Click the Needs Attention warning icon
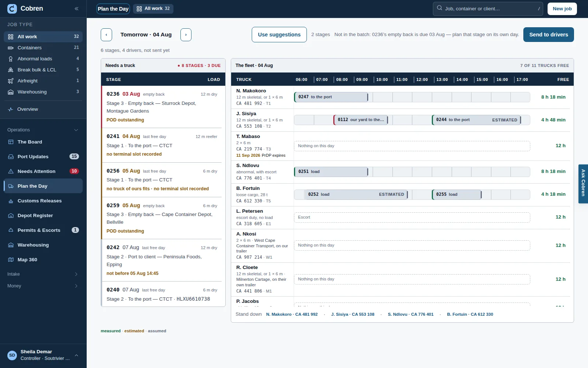Viewport: 588px width, 368px height. point(11,171)
